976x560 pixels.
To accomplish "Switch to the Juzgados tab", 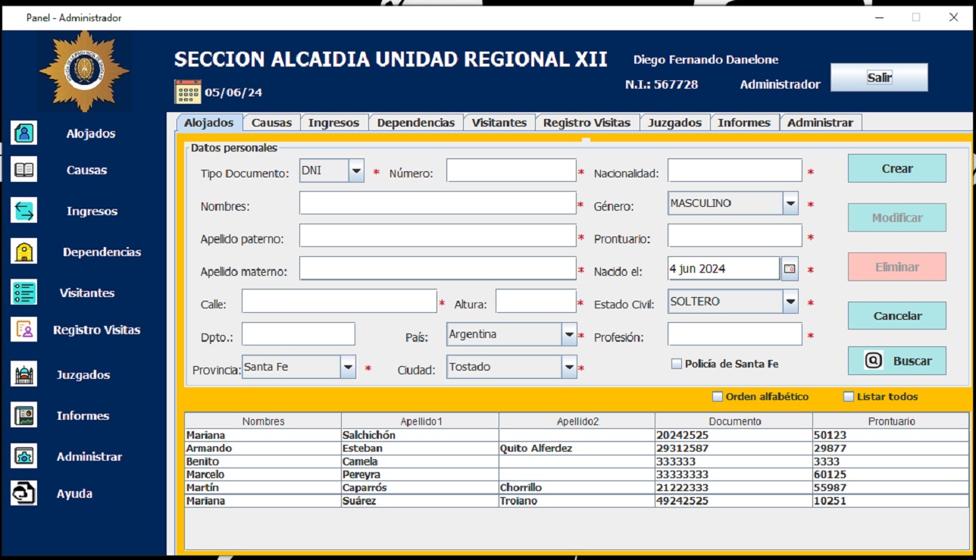I will click(x=674, y=123).
